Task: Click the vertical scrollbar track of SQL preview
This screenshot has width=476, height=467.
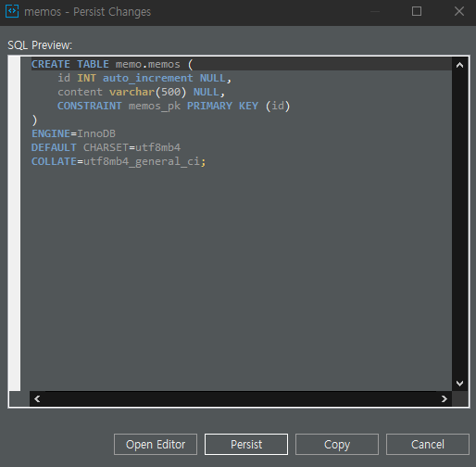Action: tap(459, 224)
